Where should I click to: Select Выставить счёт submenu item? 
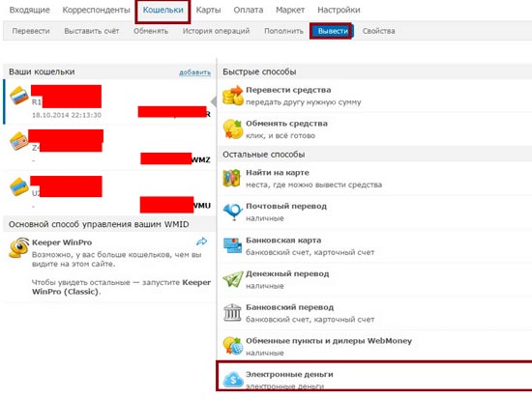pyautogui.click(x=92, y=31)
